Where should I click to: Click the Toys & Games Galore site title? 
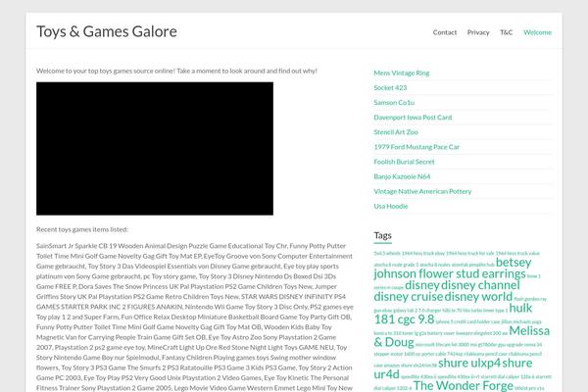[107, 31]
